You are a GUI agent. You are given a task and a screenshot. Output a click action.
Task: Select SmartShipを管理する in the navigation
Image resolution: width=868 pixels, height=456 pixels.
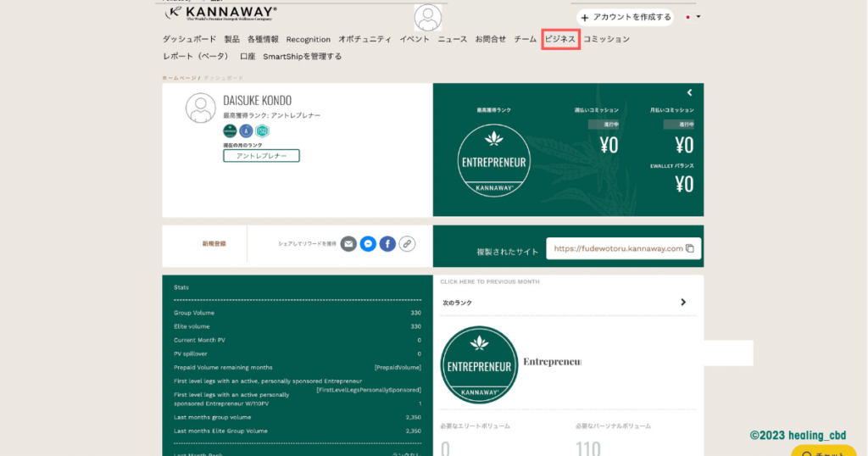point(302,57)
